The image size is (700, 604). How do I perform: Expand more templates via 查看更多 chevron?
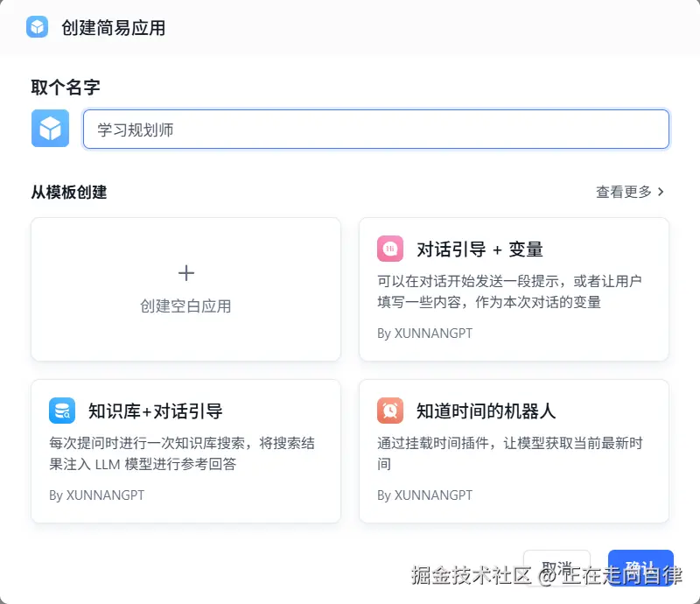(661, 192)
